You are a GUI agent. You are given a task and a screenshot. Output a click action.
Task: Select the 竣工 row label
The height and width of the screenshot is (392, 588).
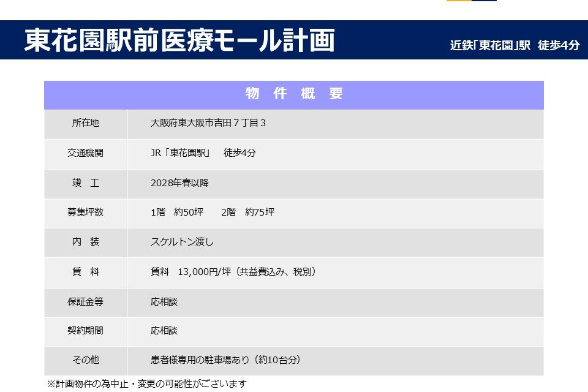[85, 183]
